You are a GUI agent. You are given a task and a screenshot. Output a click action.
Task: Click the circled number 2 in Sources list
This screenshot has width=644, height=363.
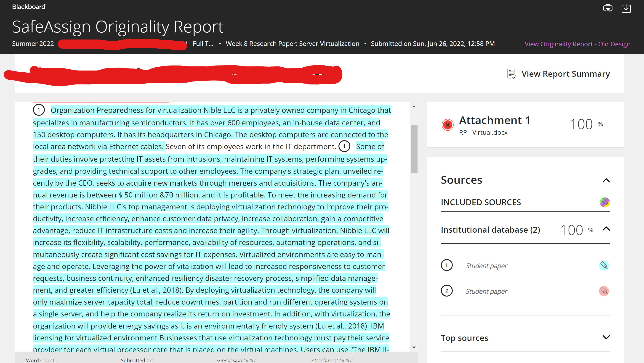[447, 291]
